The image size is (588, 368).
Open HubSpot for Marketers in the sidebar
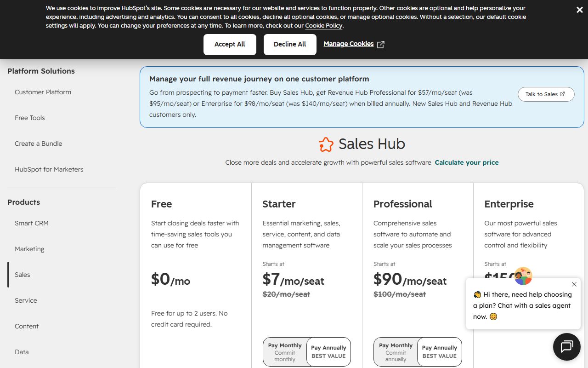[49, 169]
